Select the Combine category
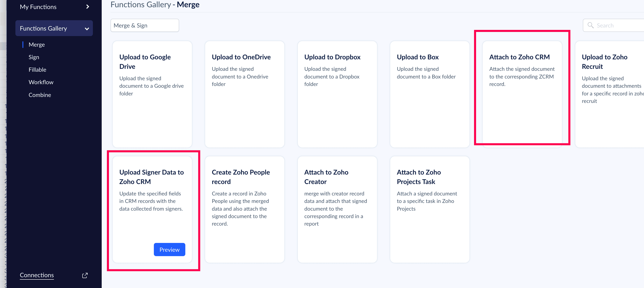This screenshot has height=288, width=644. point(39,95)
